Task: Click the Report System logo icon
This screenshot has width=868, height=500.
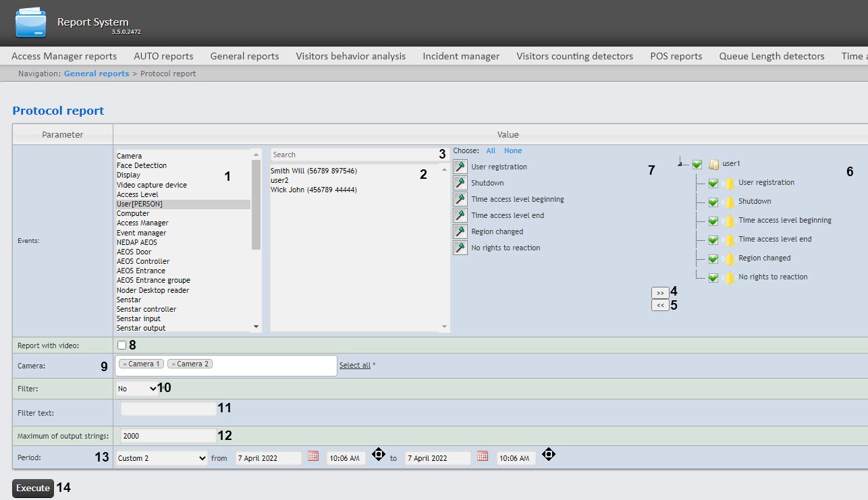Action: pos(31,23)
